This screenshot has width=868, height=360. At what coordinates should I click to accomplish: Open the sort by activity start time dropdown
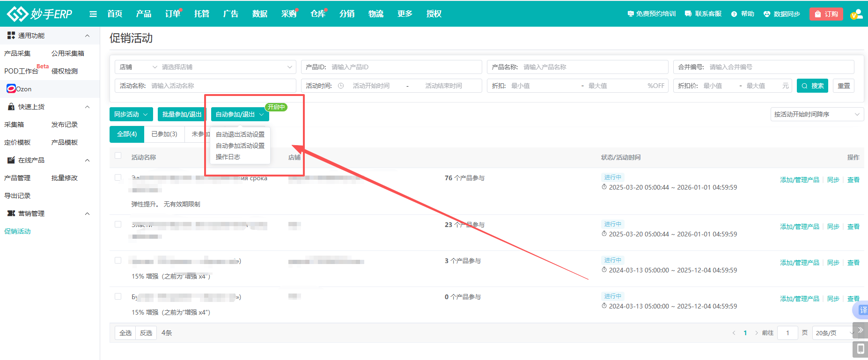(817, 114)
